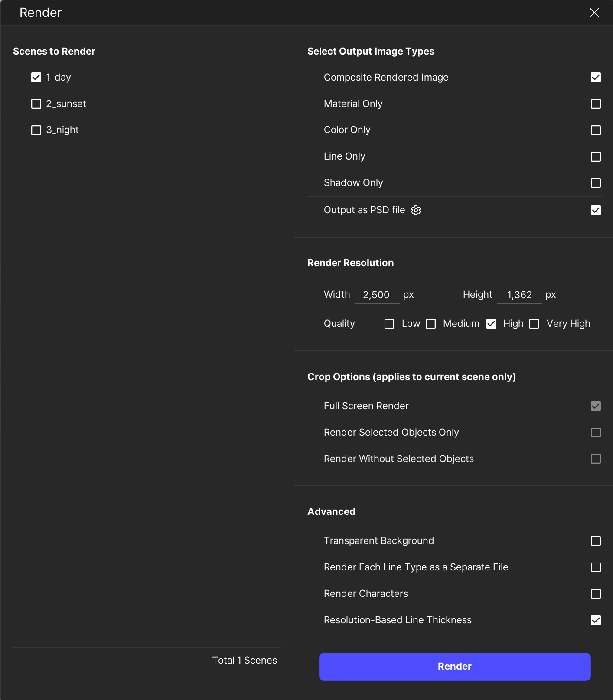
Task: Uncheck the 1_day scene
Action: [x=36, y=78]
